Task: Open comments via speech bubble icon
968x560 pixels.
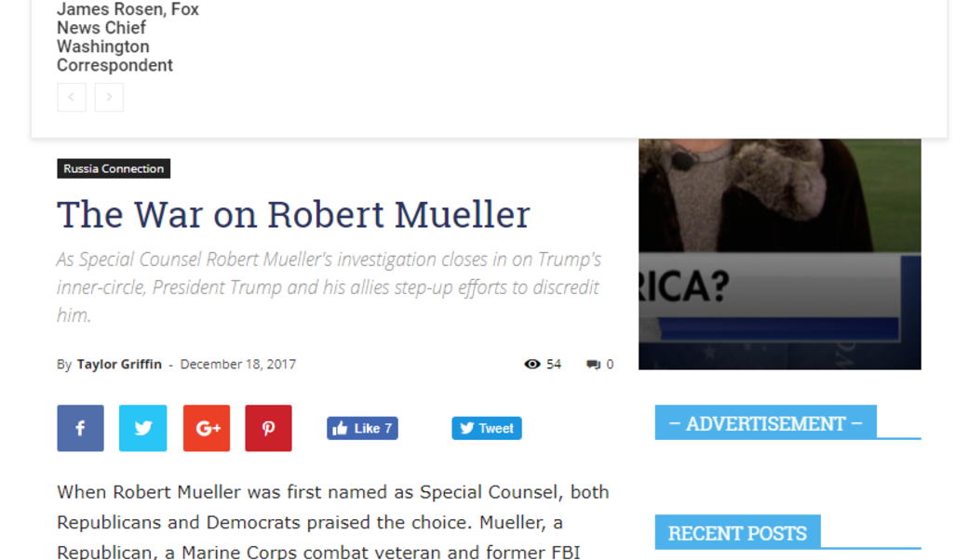Action: (593, 365)
